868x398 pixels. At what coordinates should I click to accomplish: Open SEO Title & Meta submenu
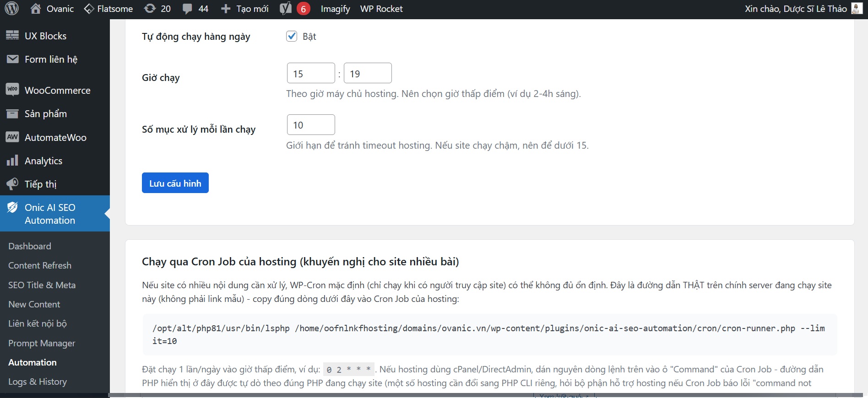tap(42, 285)
